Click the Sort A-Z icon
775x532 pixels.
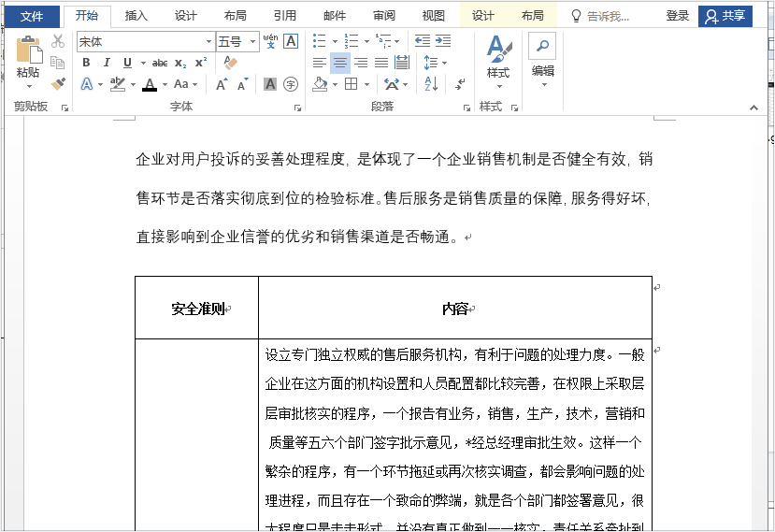coord(431,84)
